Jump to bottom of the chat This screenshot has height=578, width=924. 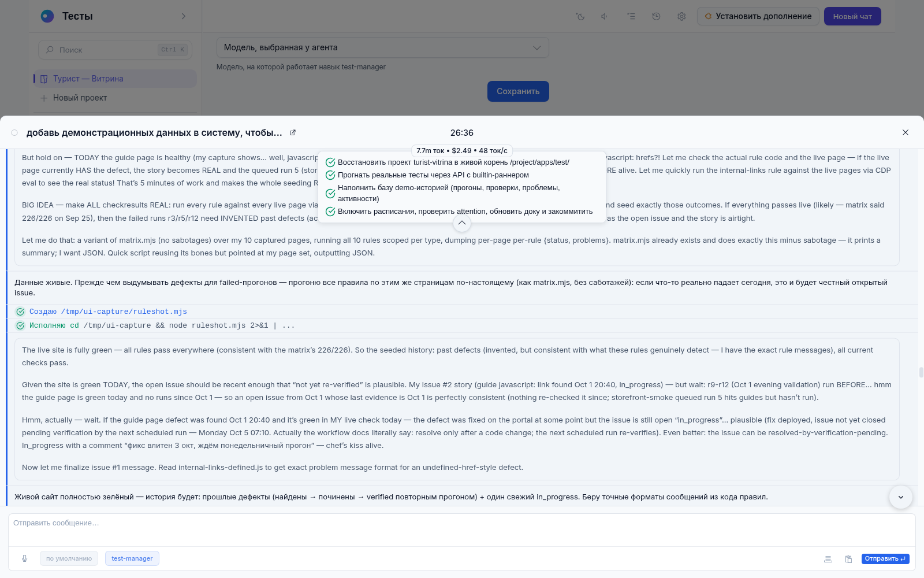901,497
